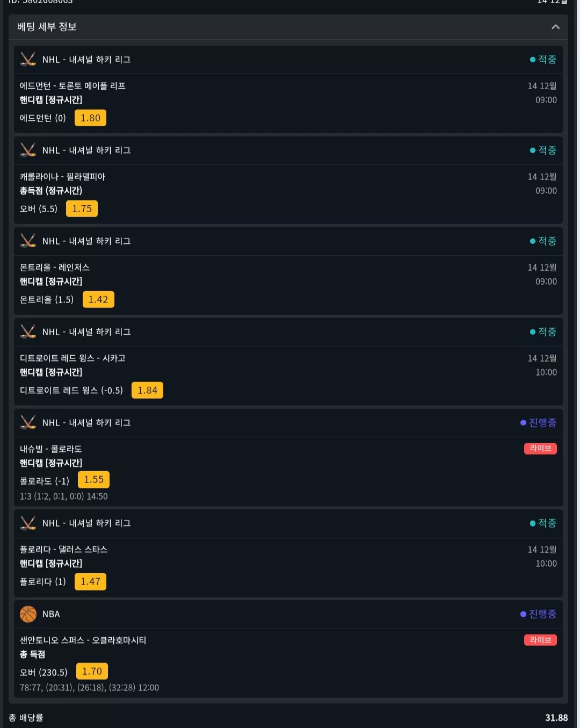Click the 1.84 odds badge for 디트로이트
The image size is (580, 728).
click(147, 390)
